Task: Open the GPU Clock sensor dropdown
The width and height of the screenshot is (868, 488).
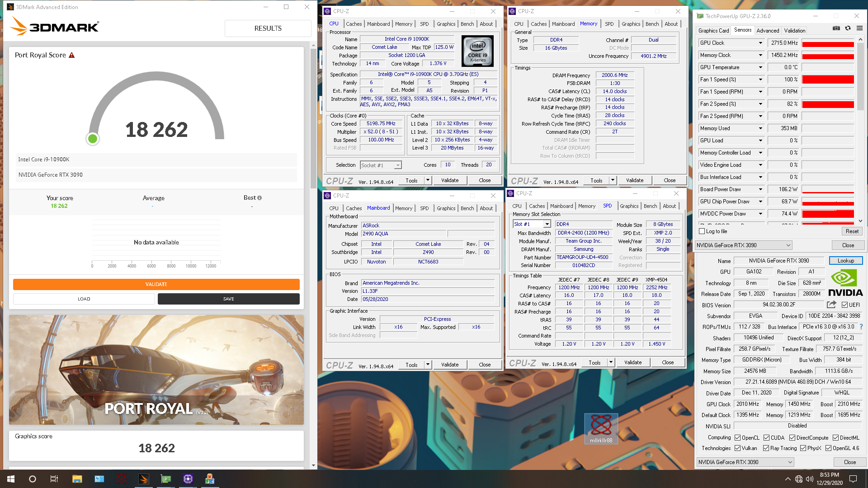Action: coord(760,43)
